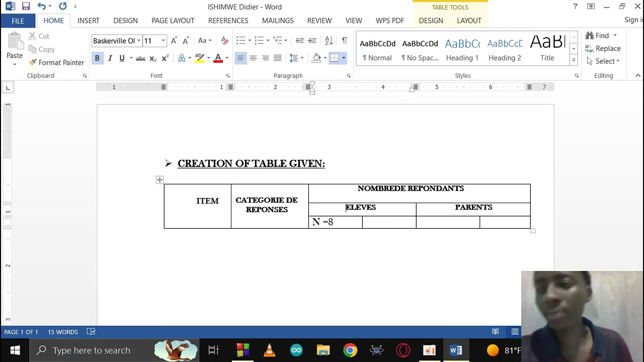
Task: Sort the selection alphabetically
Action: coord(329,41)
